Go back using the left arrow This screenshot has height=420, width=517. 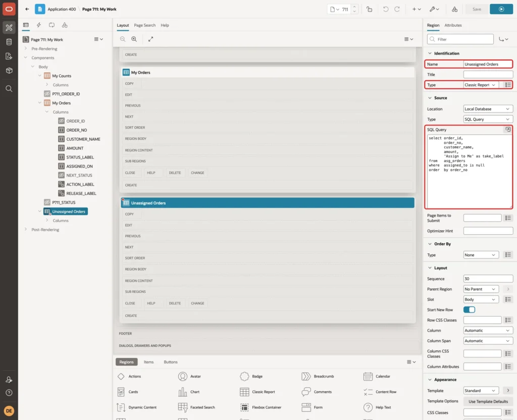[27, 9]
